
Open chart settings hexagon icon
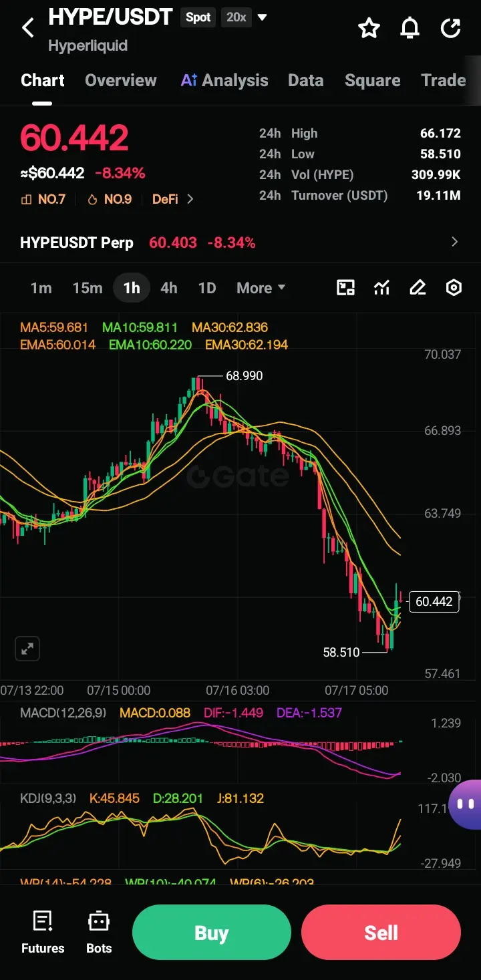454,288
